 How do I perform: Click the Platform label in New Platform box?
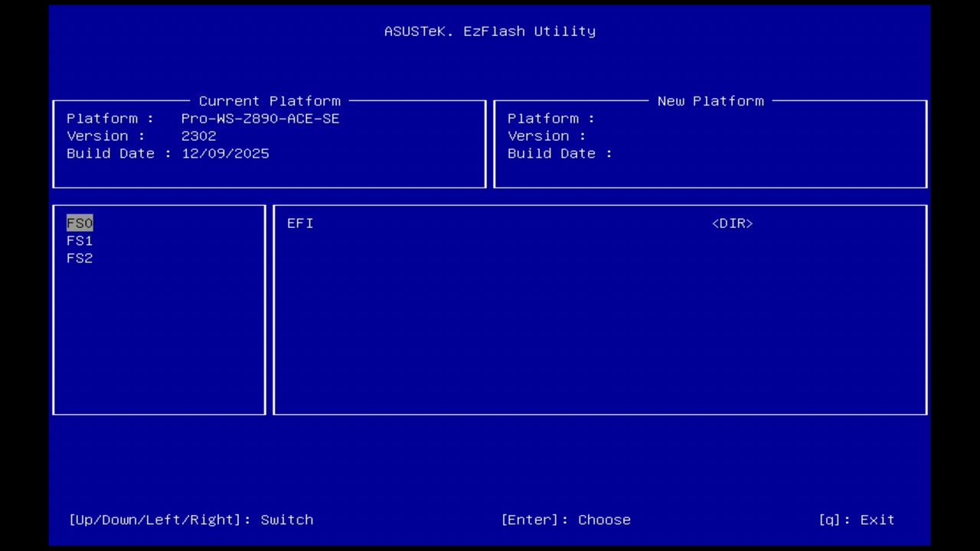click(x=543, y=118)
